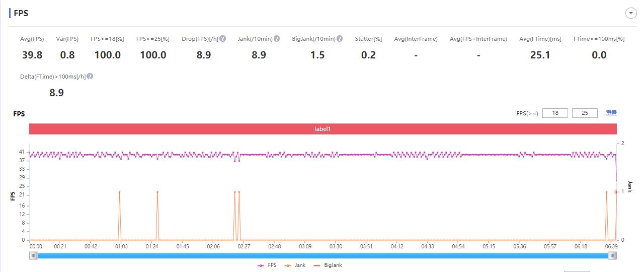The height and width of the screenshot is (272, 644).
Task: Click the blue time range scrollbar track
Action: tap(323, 256)
